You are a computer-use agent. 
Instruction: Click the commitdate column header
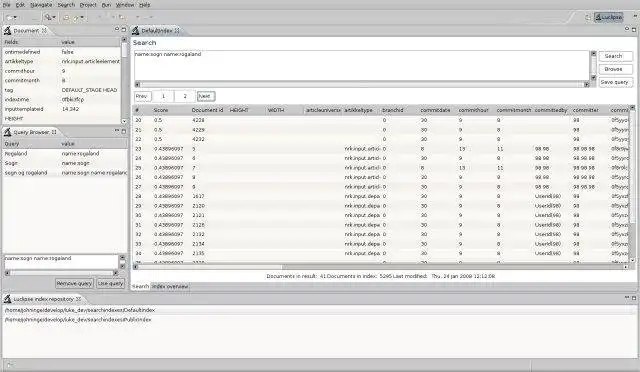(x=437, y=110)
